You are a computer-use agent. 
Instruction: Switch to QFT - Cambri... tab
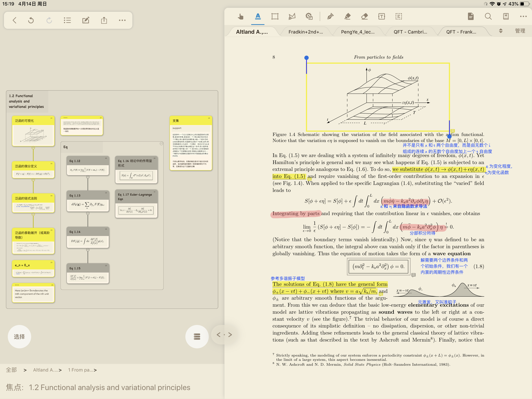pyautogui.click(x=410, y=32)
